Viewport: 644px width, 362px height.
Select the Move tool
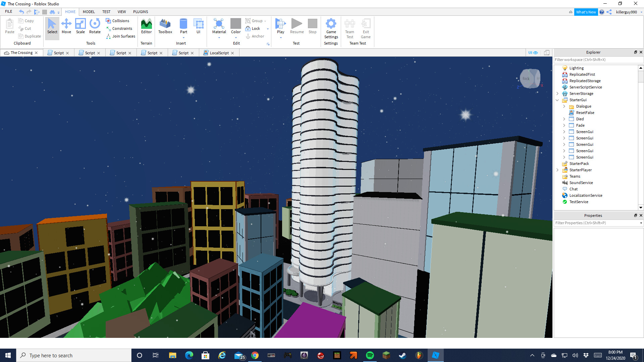coord(66,26)
